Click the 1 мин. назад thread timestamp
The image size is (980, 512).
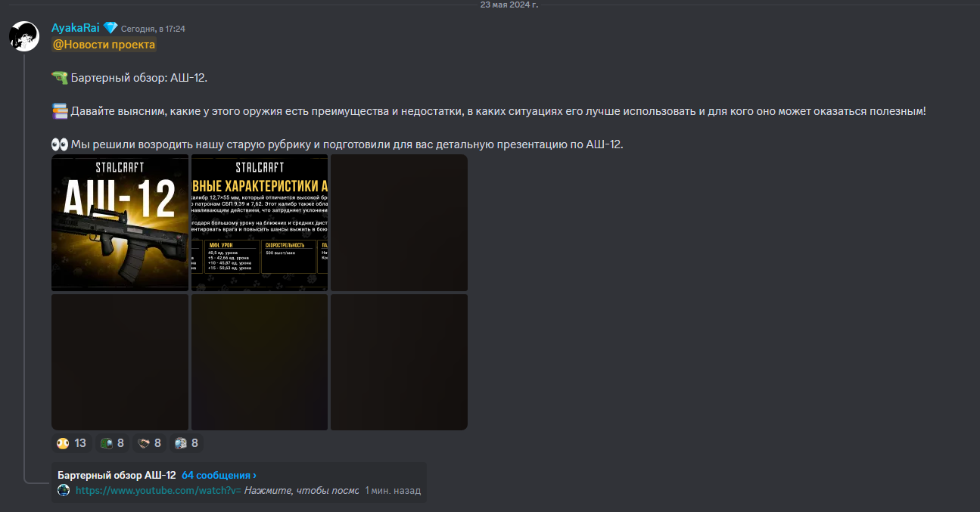(393, 491)
